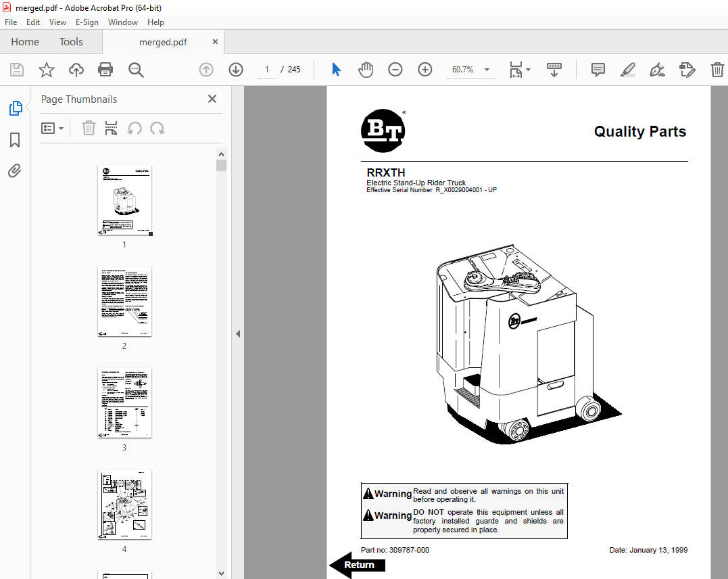728x579 pixels.
Task: Open the Edit menu
Action: coord(33,22)
